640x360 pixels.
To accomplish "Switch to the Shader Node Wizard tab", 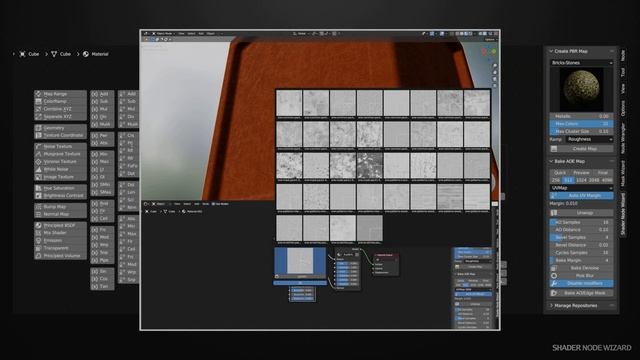I will click(x=623, y=214).
